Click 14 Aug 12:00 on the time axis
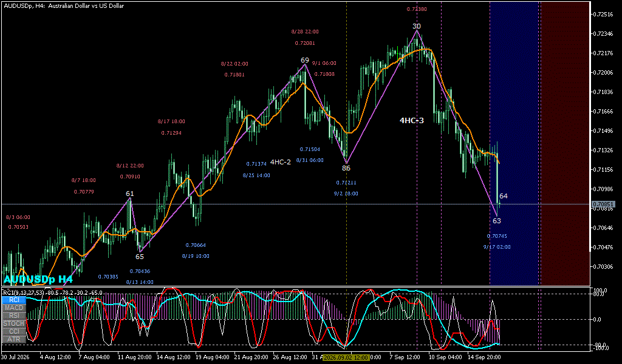This screenshot has width=622, height=364. (173, 357)
